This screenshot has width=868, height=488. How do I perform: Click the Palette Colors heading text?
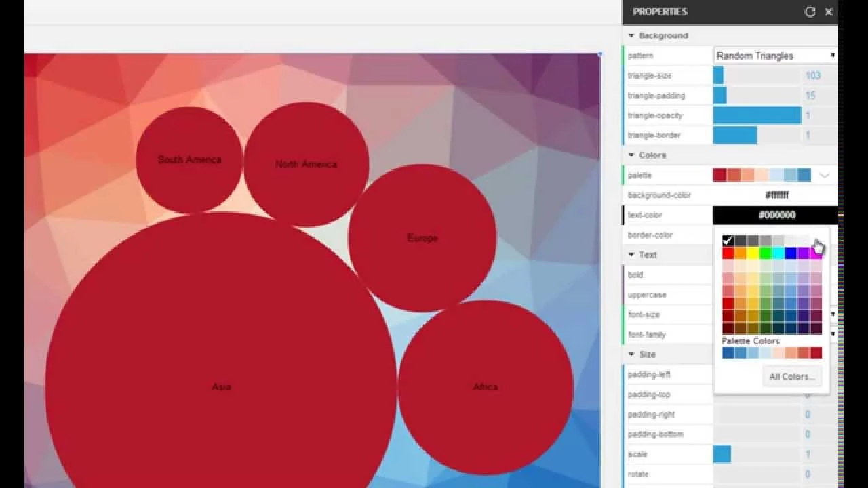pos(751,341)
